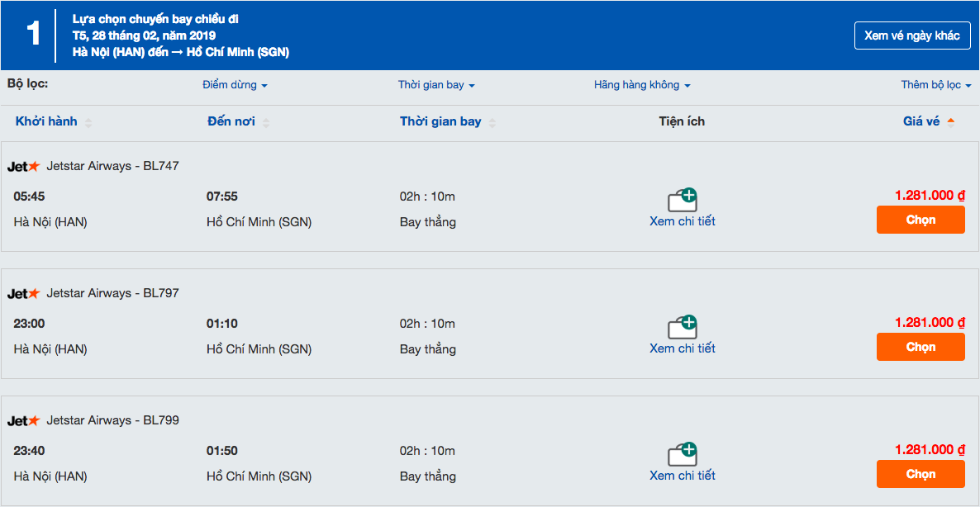Click sort arrows beside Thời gian bay header
The image size is (980, 507).
tap(492, 122)
